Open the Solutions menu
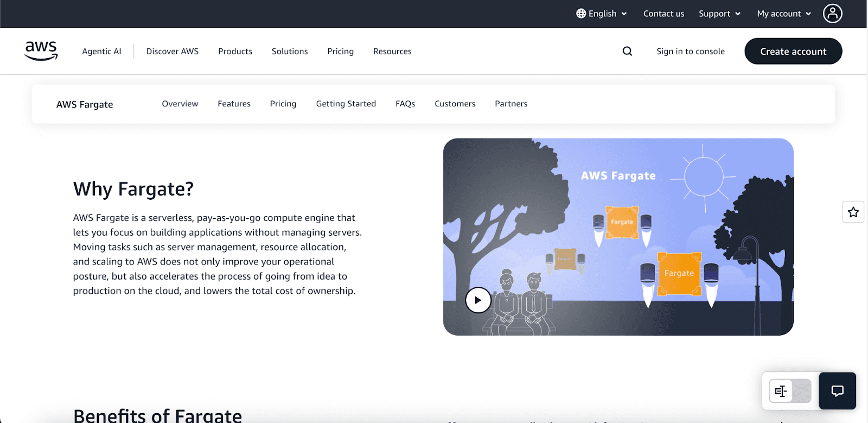The image size is (868, 423). pyautogui.click(x=290, y=51)
